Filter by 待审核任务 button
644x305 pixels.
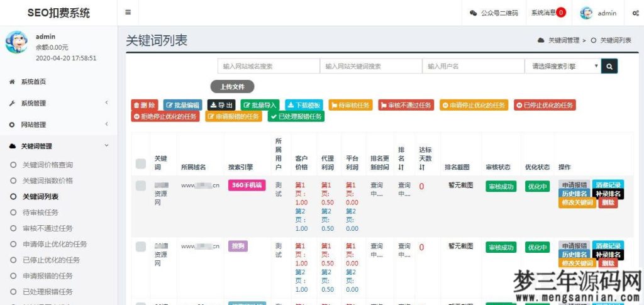pos(351,105)
